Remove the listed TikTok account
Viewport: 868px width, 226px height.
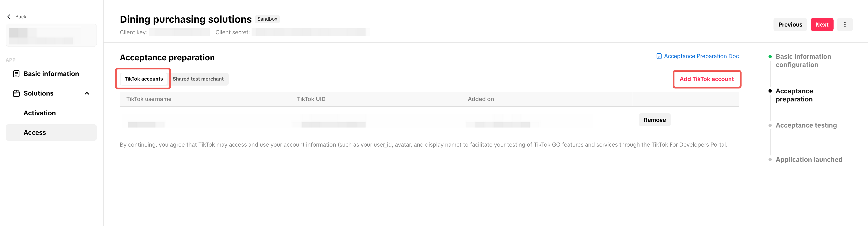654,120
